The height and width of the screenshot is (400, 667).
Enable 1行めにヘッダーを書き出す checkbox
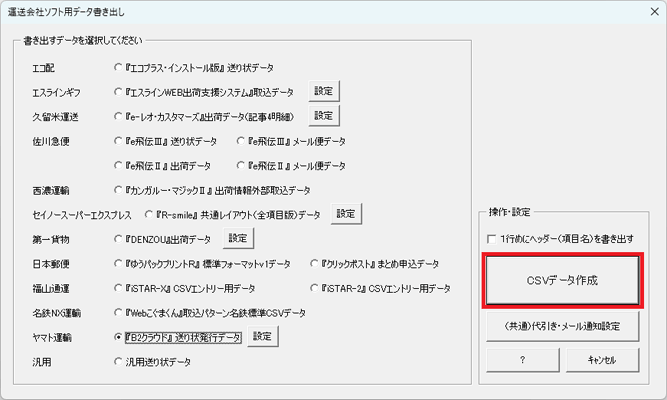click(491, 239)
